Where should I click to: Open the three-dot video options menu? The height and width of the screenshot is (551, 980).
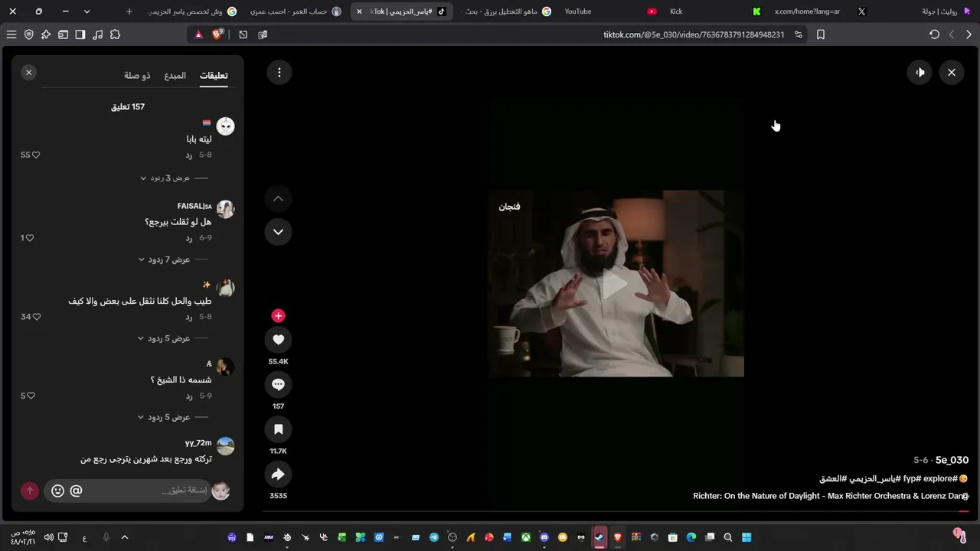pyautogui.click(x=279, y=72)
